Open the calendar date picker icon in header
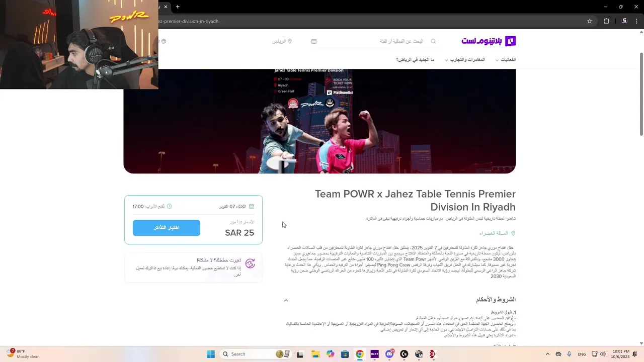 314,41
